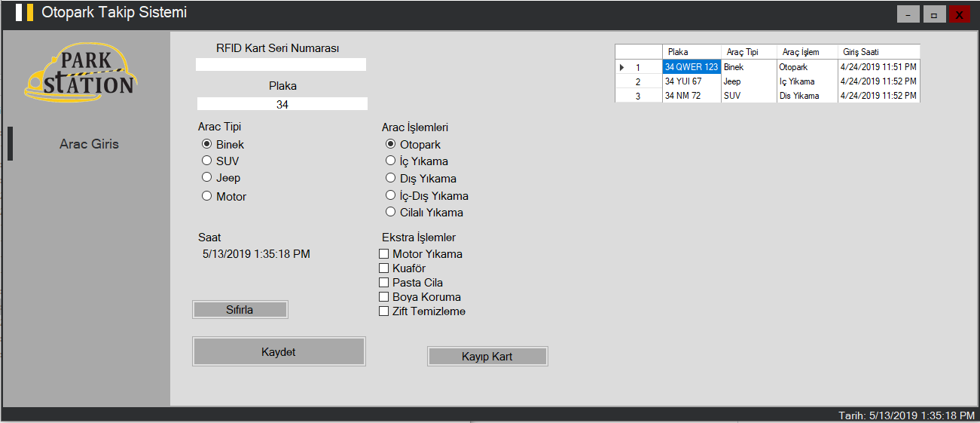Click the Dis Yikama cell in table
Screen dimensions: 980x423
[x=808, y=96]
